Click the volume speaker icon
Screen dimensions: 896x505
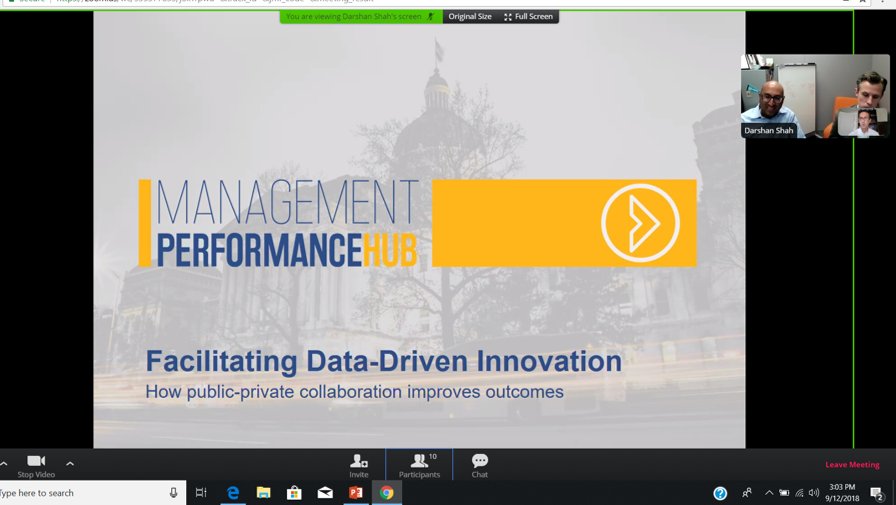[814, 492]
